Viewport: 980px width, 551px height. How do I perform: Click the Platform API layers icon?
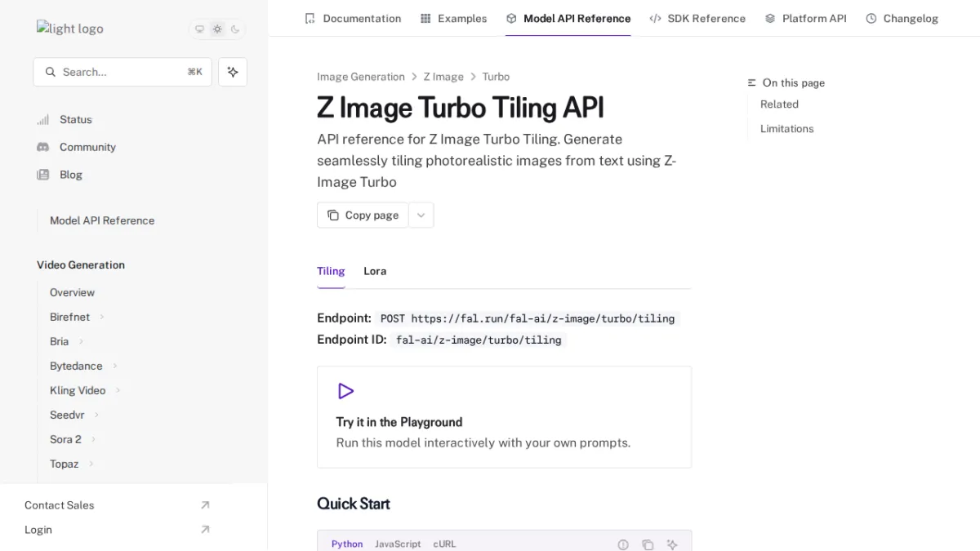pos(770,18)
